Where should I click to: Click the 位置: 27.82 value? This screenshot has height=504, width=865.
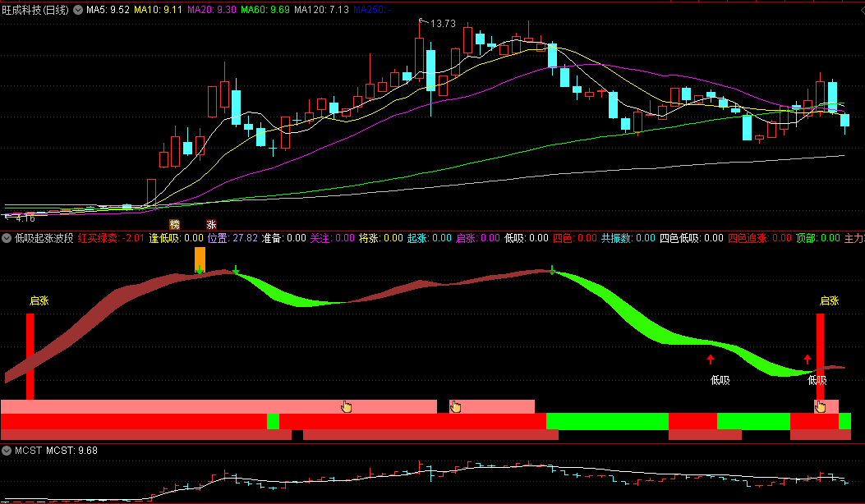232,238
